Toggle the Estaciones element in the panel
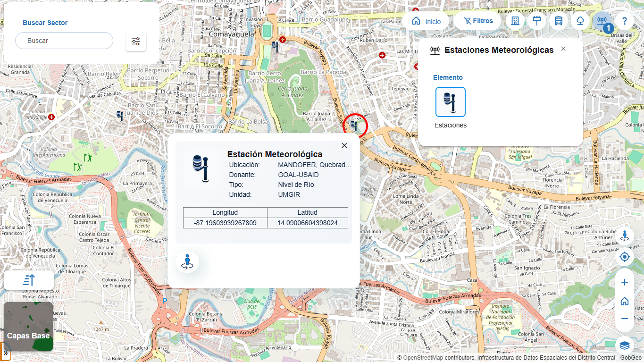This screenshot has width=644, height=362. coord(450,102)
